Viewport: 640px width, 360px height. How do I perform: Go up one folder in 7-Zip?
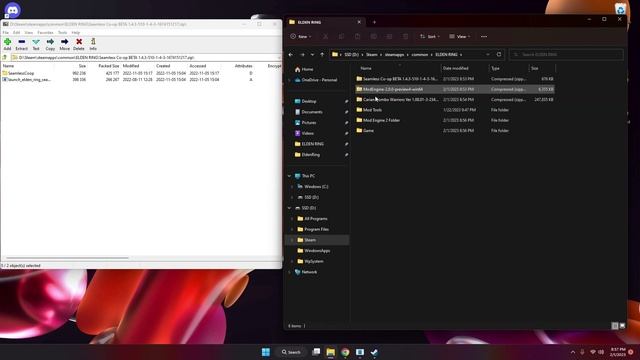coord(4,58)
